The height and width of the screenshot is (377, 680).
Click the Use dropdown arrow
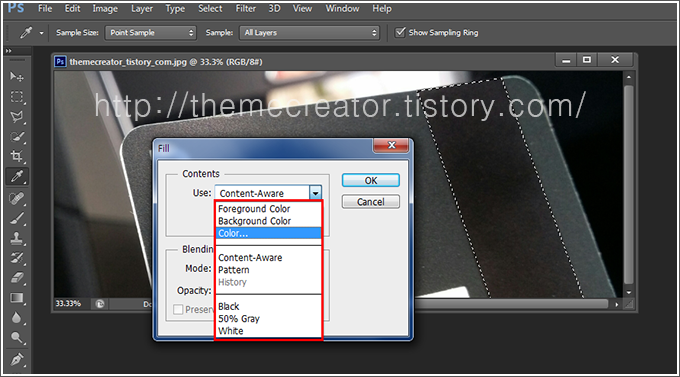click(315, 193)
